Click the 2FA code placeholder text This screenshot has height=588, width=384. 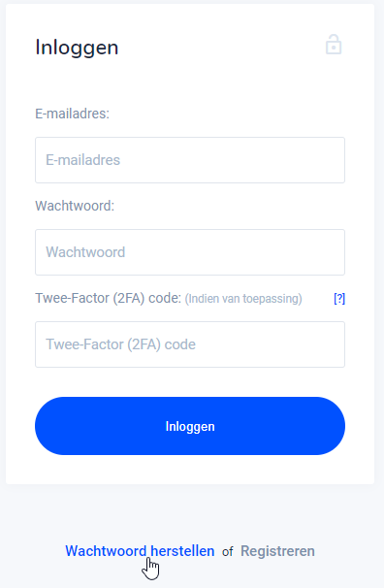point(120,344)
